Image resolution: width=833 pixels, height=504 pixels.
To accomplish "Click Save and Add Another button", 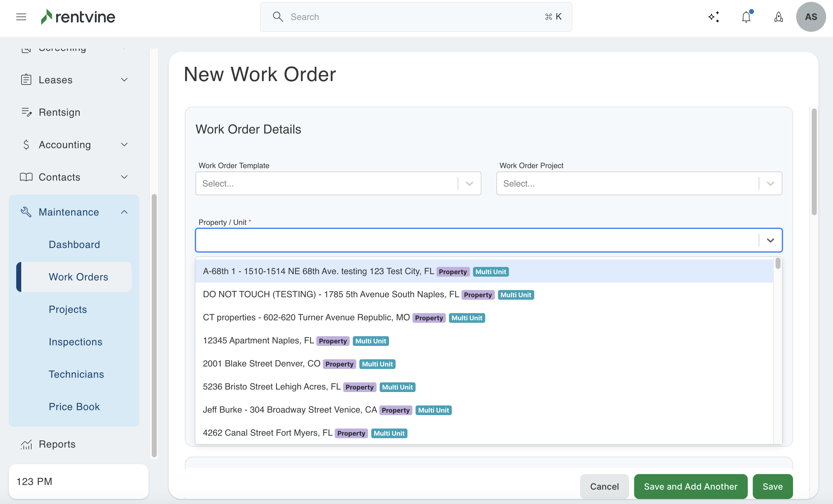I will click(690, 487).
